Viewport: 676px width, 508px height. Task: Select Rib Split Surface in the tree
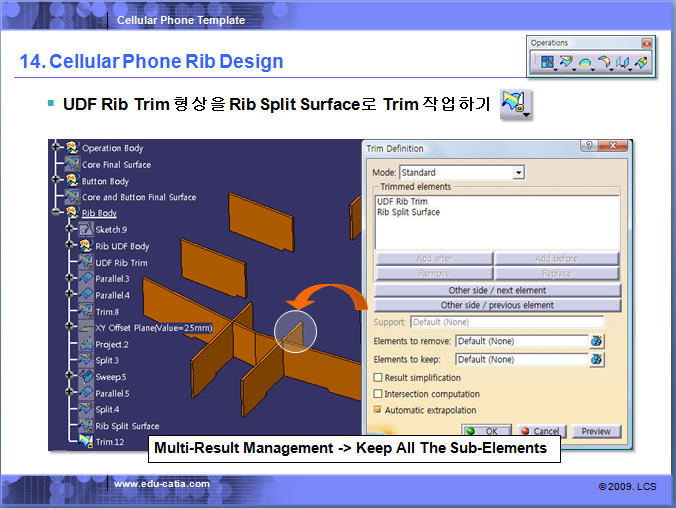[127, 426]
